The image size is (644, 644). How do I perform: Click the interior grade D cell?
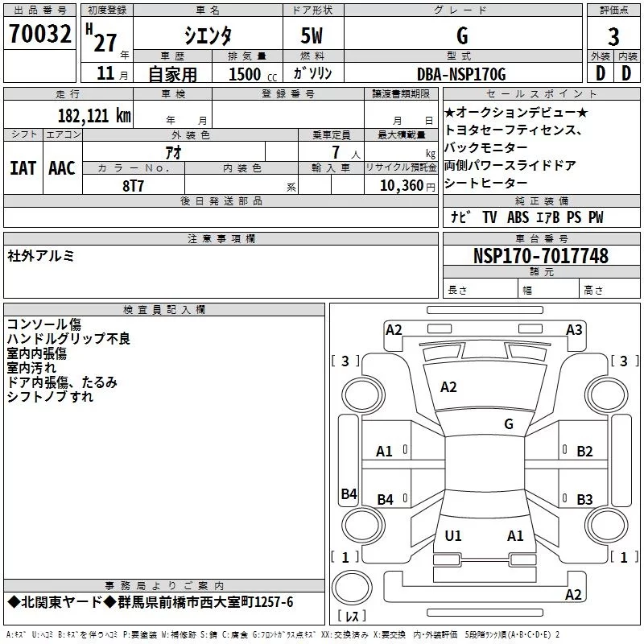coord(626,73)
